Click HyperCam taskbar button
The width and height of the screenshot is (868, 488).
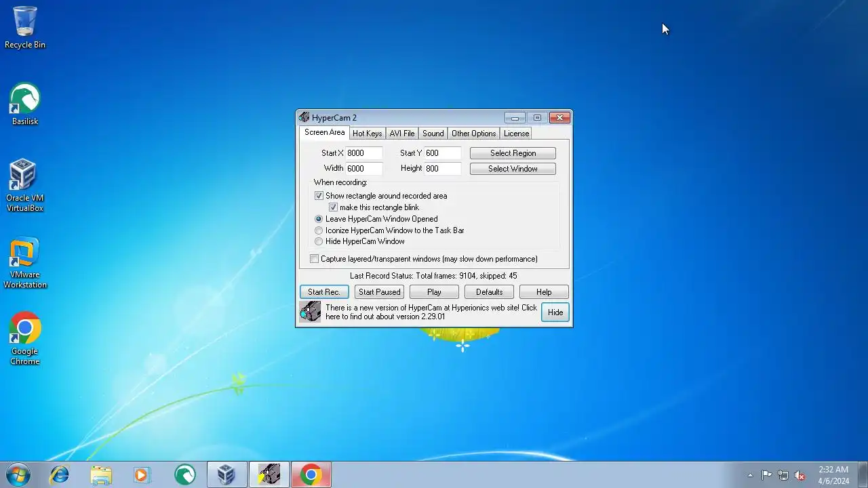click(269, 475)
